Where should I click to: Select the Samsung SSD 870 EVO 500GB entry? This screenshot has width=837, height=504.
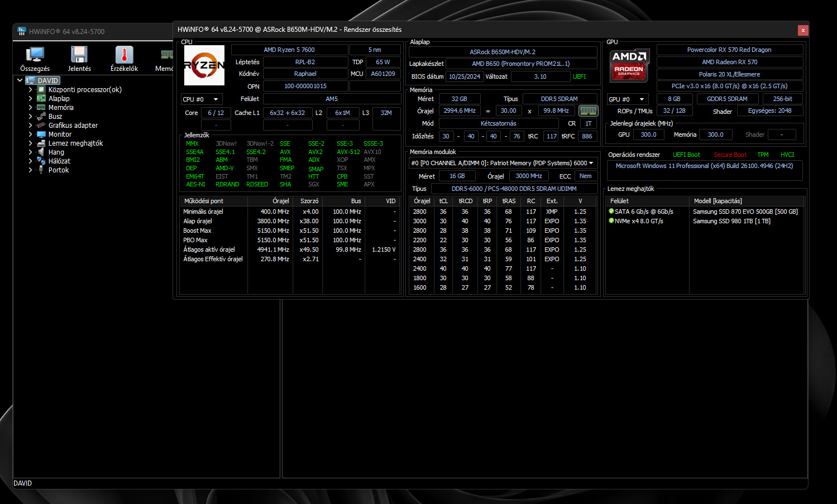745,212
